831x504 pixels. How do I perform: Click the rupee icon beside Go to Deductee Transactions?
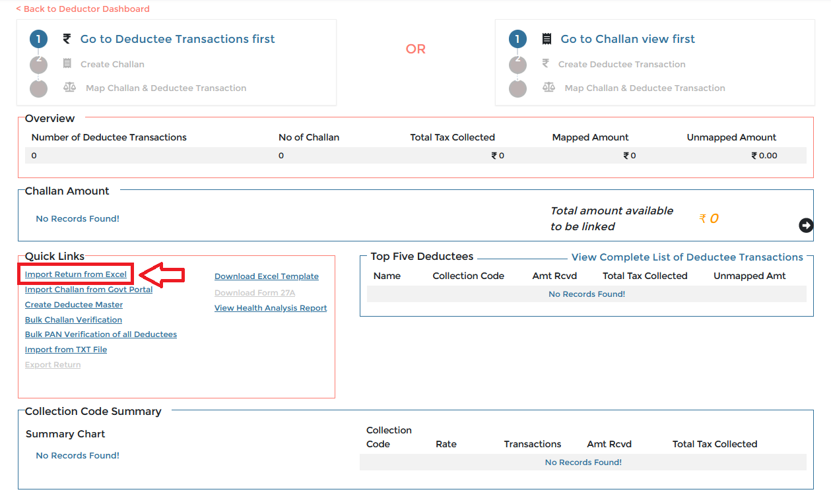[67, 39]
